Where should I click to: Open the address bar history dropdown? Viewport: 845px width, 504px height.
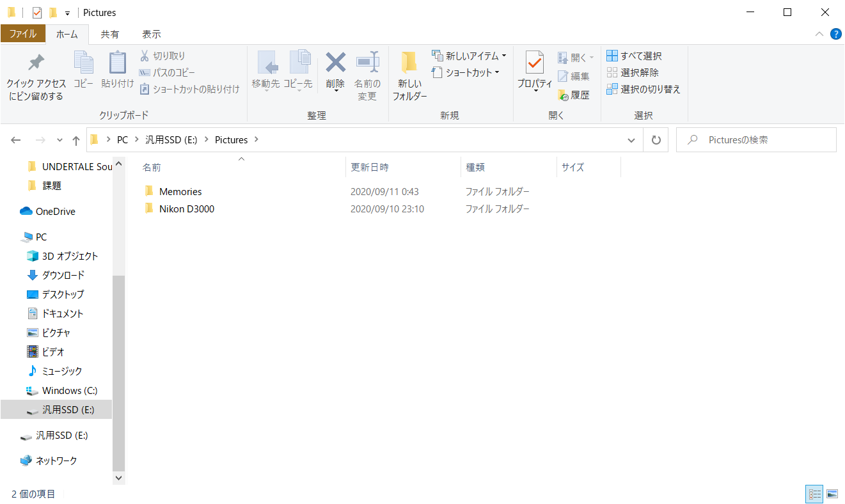[631, 140]
